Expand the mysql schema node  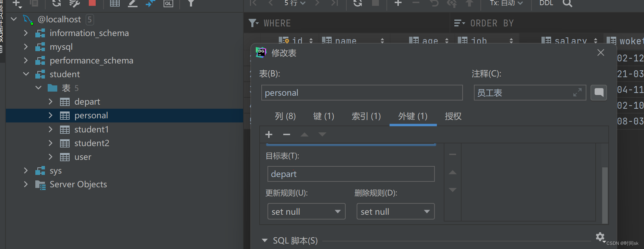coord(26,47)
